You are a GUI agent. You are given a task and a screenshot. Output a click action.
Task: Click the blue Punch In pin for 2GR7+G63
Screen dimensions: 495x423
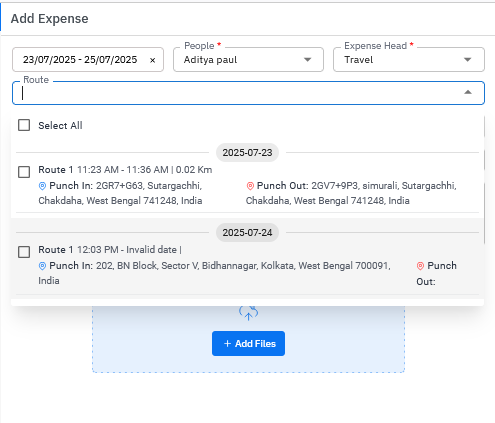tap(42, 186)
